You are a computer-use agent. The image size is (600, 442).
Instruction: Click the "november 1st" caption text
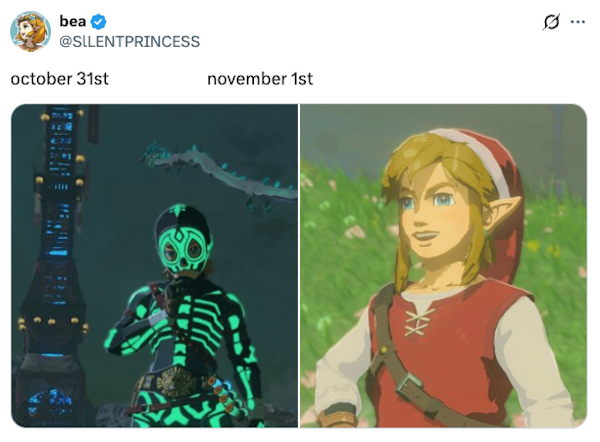point(260,79)
